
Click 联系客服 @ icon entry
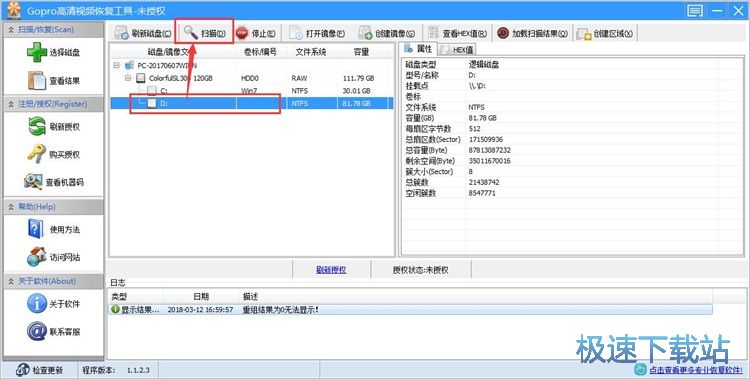[x=53, y=331]
